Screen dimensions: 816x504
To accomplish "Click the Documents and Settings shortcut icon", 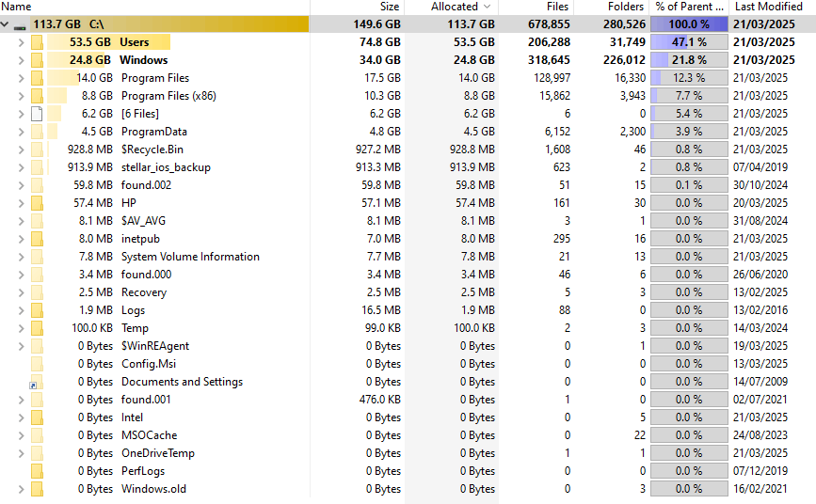I will [x=36, y=382].
